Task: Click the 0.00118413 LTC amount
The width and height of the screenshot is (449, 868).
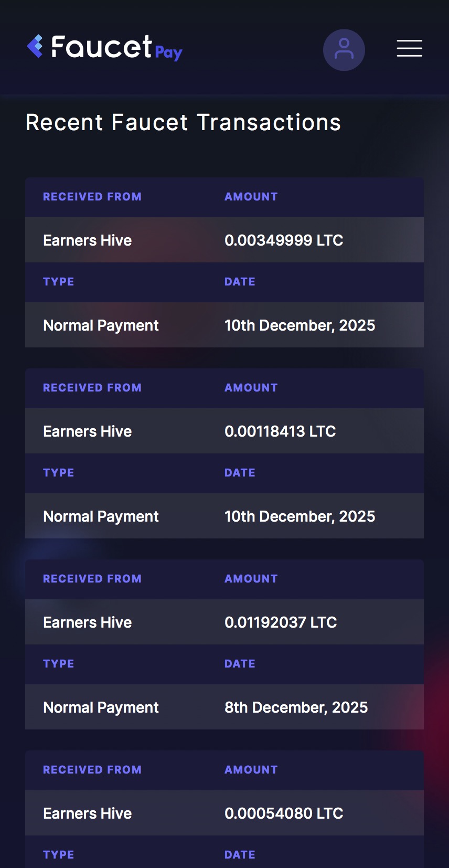Action: [x=280, y=431]
